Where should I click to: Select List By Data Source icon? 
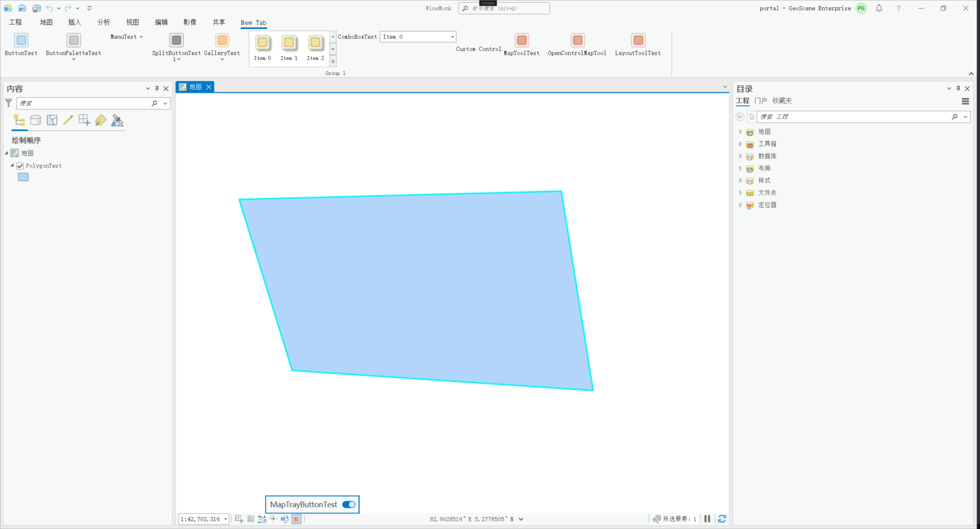click(36, 121)
